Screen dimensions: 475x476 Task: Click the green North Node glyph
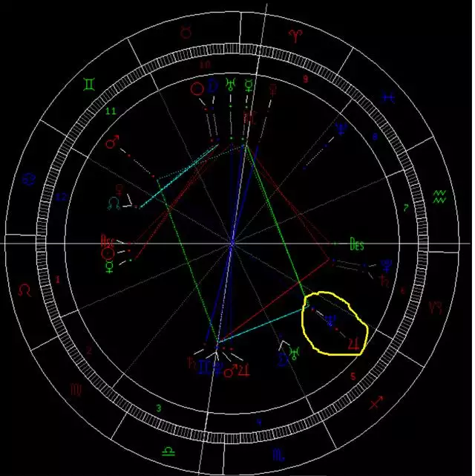pyautogui.click(x=114, y=202)
